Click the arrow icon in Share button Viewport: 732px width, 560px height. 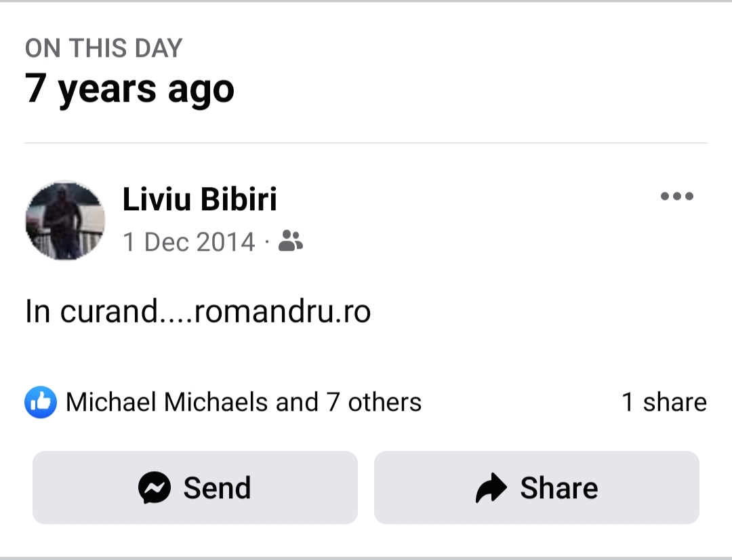tap(491, 487)
